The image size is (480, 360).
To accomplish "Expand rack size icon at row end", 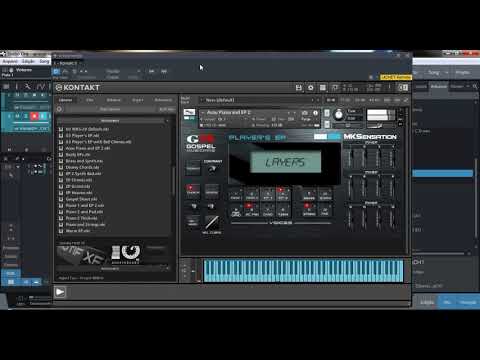I will (406, 100).
